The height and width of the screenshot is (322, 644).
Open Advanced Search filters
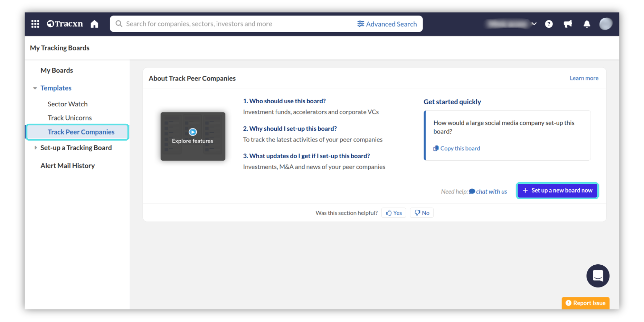click(387, 24)
